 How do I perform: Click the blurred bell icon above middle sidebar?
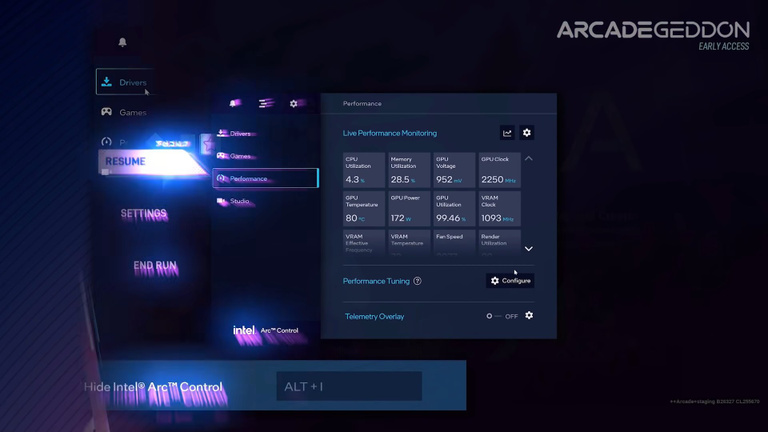coord(235,103)
